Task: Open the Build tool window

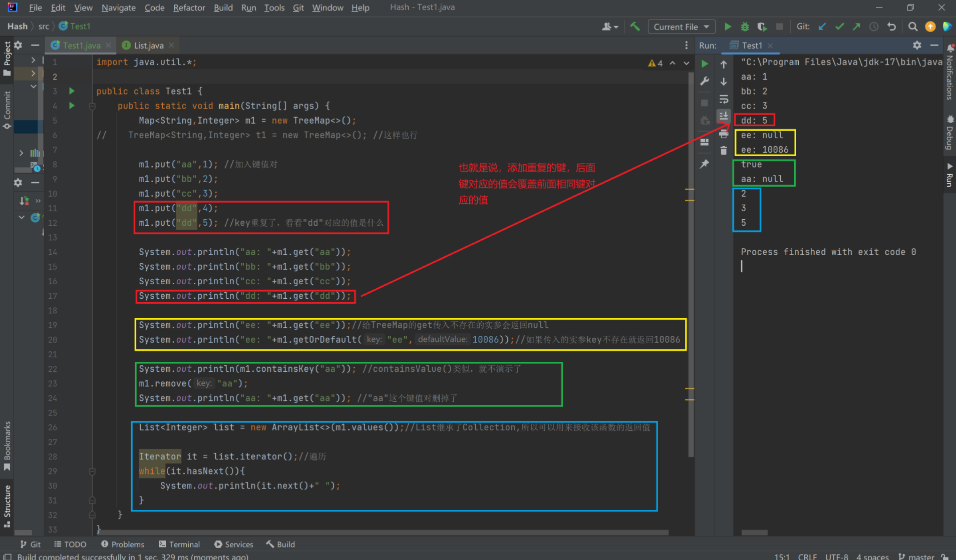Action: pos(281,544)
